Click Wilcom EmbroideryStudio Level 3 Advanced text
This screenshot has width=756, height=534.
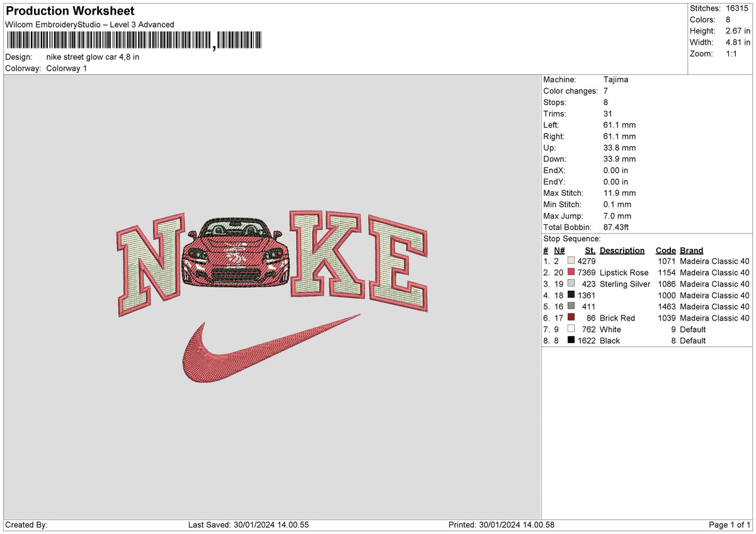click(x=89, y=25)
